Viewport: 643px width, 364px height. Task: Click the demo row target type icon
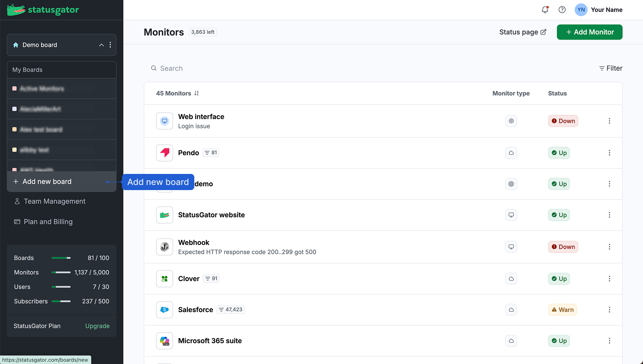[511, 184]
